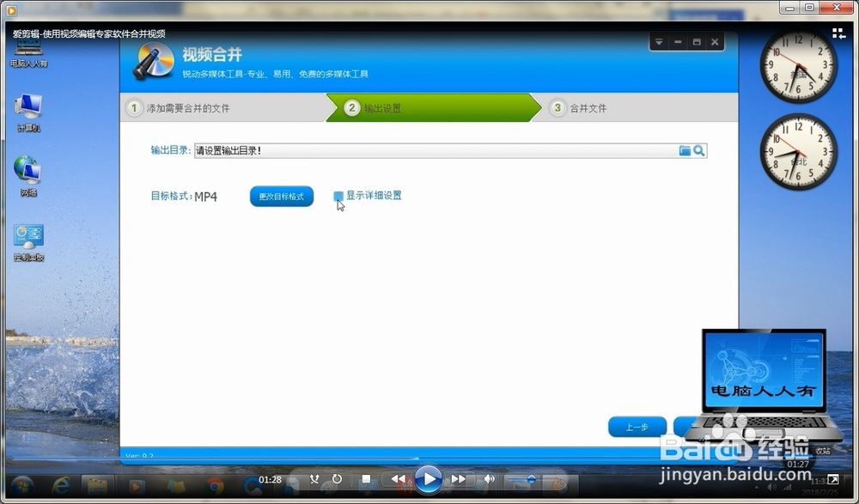Click the magnifier icon in output directory field
This screenshot has height=504, width=859.
pyautogui.click(x=699, y=150)
